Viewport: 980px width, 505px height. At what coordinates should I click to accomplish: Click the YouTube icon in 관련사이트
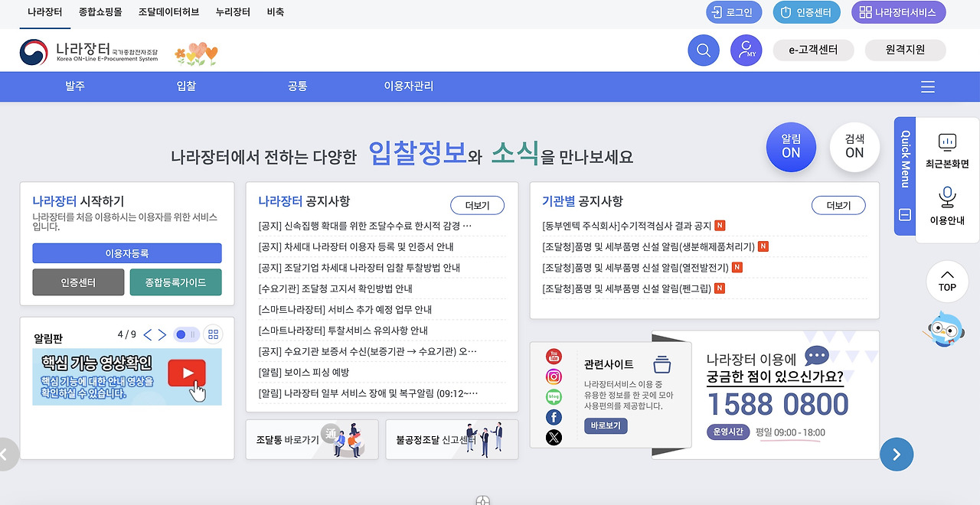click(554, 356)
